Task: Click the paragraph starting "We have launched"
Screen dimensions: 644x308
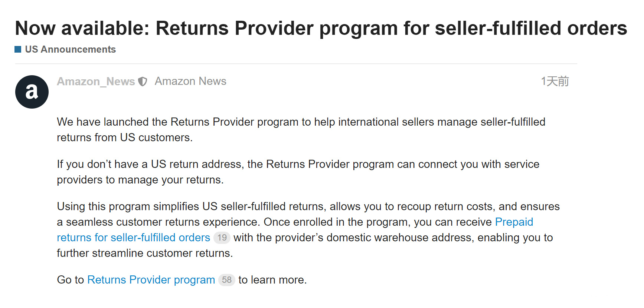Action: (x=301, y=122)
